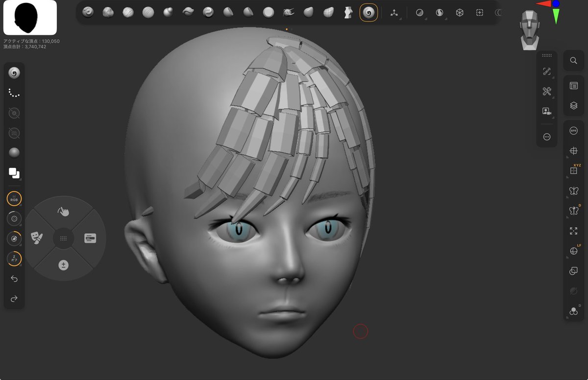Open the search magnifier panel on the right
Image resolution: width=588 pixels, height=380 pixels.
[573, 61]
